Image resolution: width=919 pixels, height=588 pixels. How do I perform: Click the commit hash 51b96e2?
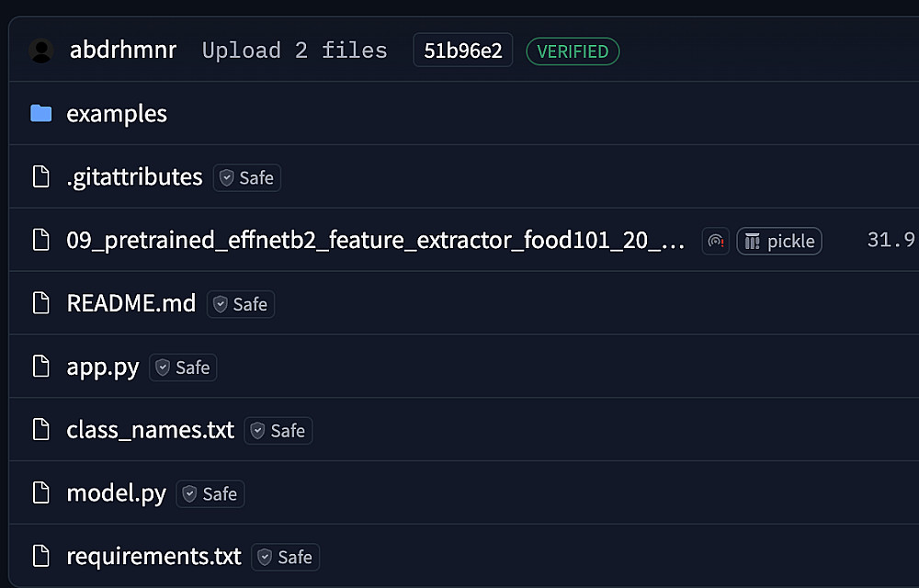[x=462, y=51]
